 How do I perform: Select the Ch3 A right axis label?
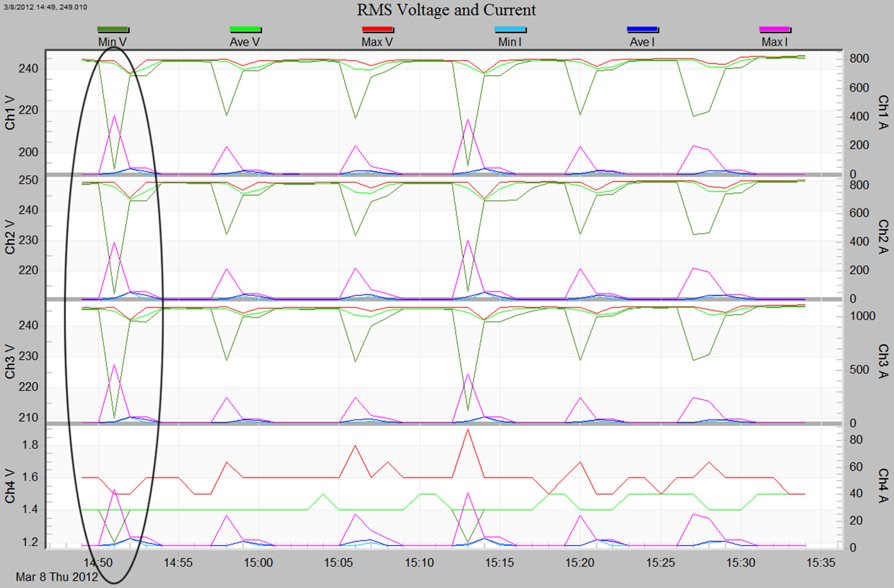point(883,361)
